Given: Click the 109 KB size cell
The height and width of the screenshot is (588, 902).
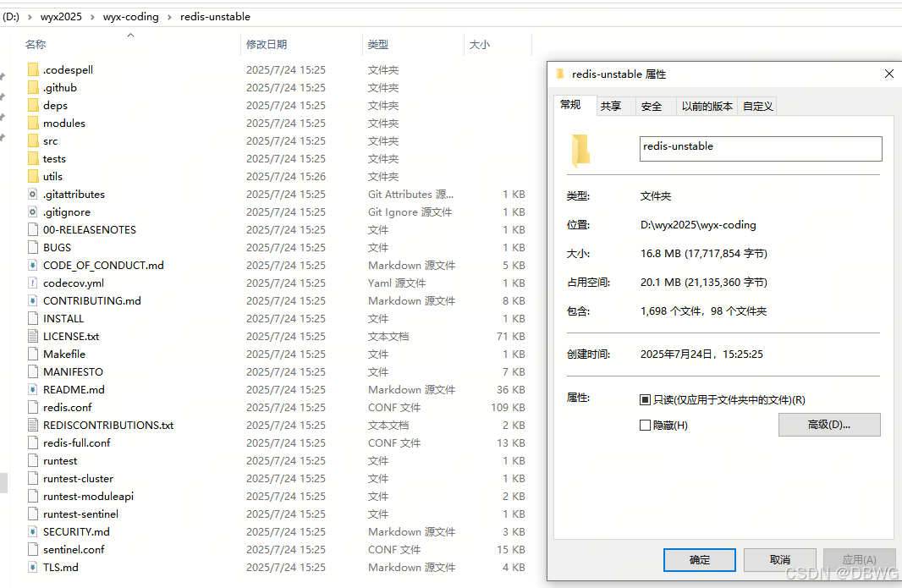Looking at the screenshot, I should coord(508,407).
